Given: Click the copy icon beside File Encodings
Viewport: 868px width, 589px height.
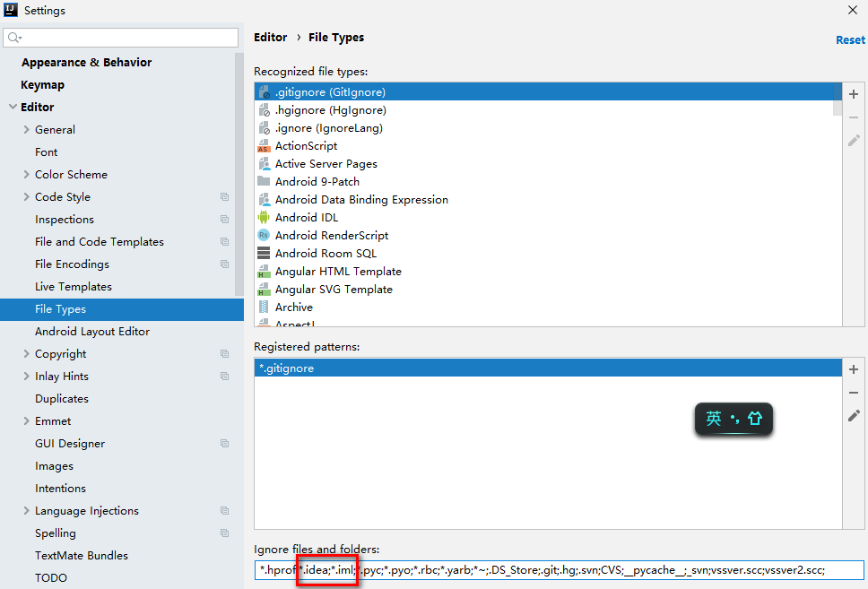Looking at the screenshot, I should (224, 264).
